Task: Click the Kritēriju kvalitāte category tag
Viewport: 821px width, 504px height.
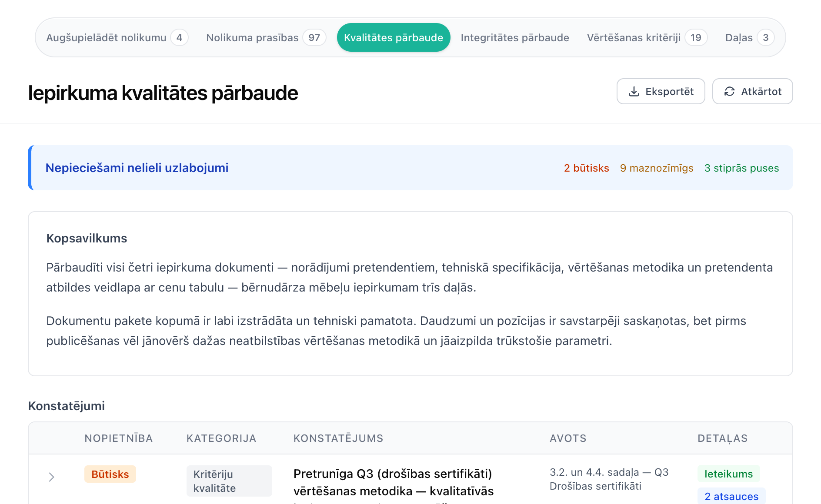Action: (x=229, y=481)
